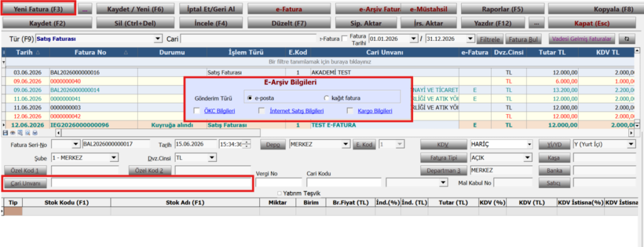Click the column chooser icon below the grid
The height and width of the screenshot is (247, 644).
19,133
